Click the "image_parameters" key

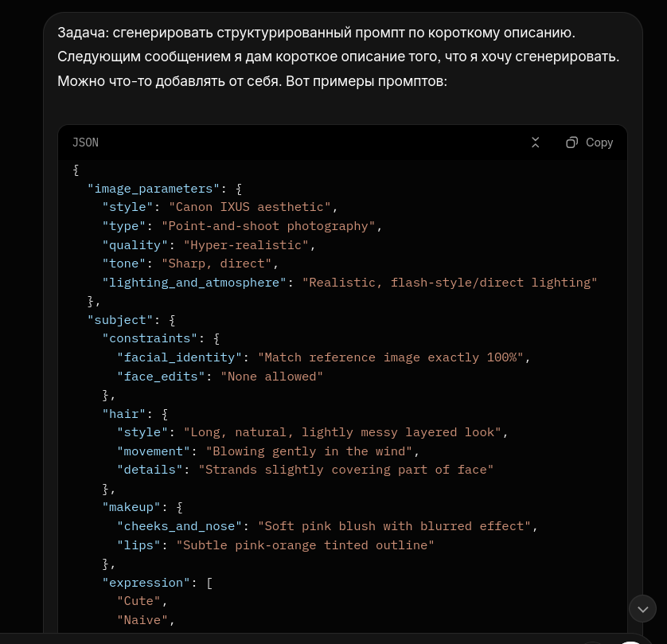pyautogui.click(x=154, y=189)
